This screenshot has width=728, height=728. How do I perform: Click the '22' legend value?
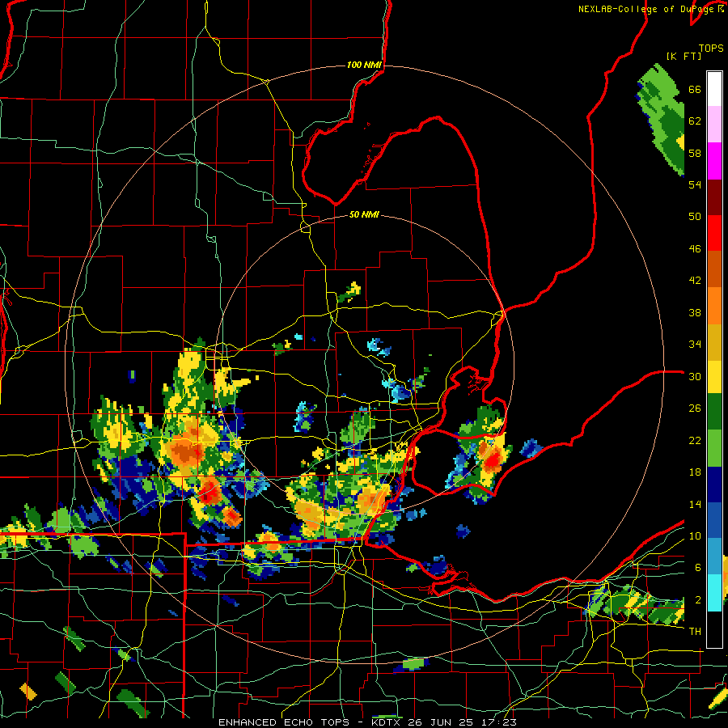[x=695, y=441]
